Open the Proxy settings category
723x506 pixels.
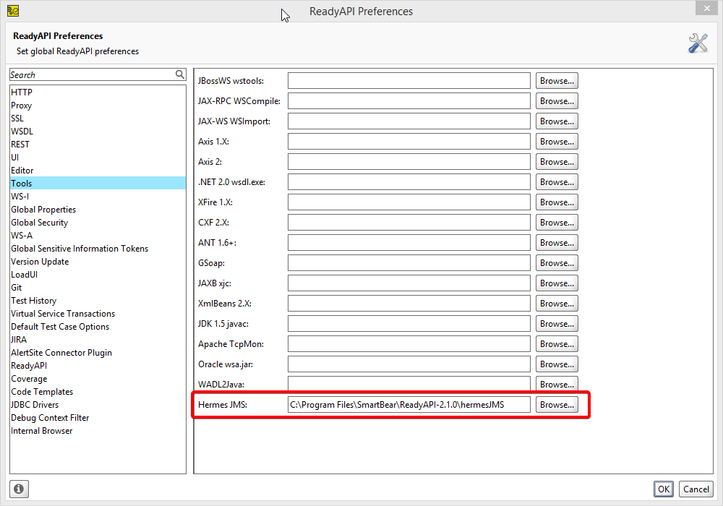(x=21, y=105)
